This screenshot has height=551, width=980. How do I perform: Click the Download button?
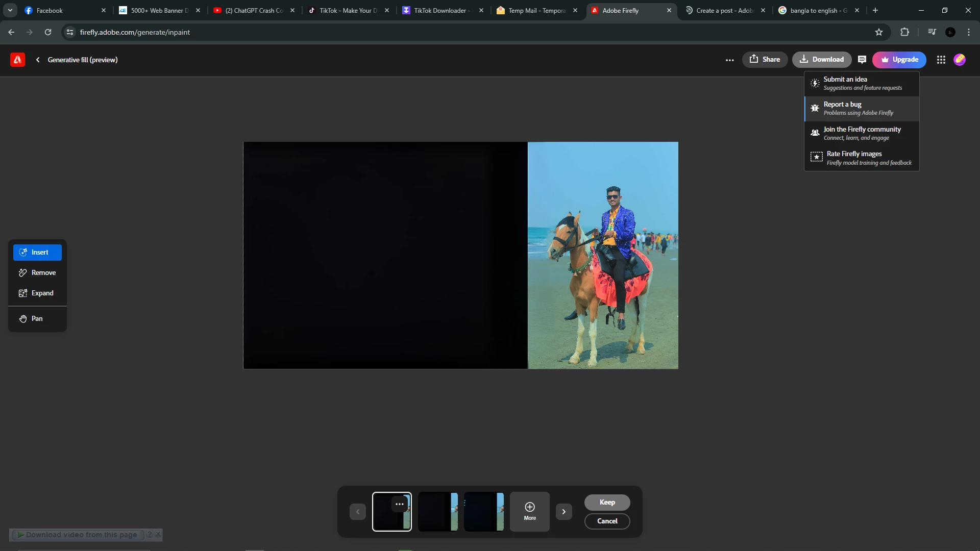click(822, 60)
